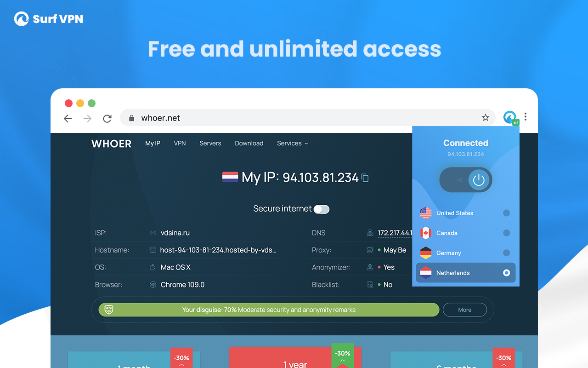The height and width of the screenshot is (368, 588).
Task: Open Chrome three-dot menu
Action: (526, 117)
